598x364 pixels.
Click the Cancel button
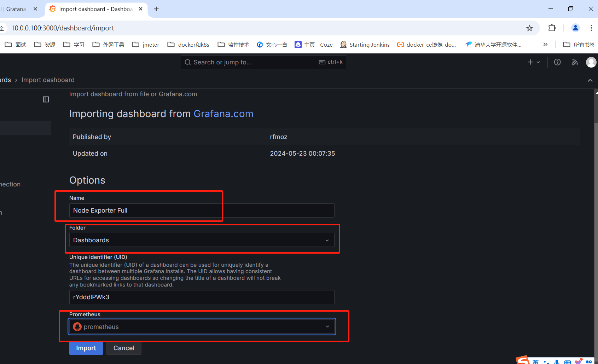click(x=124, y=348)
